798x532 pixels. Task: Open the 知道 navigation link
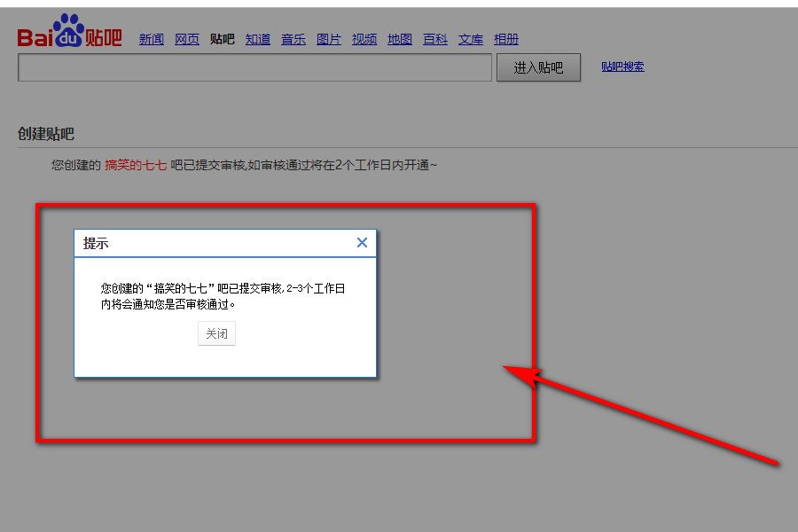click(x=257, y=39)
